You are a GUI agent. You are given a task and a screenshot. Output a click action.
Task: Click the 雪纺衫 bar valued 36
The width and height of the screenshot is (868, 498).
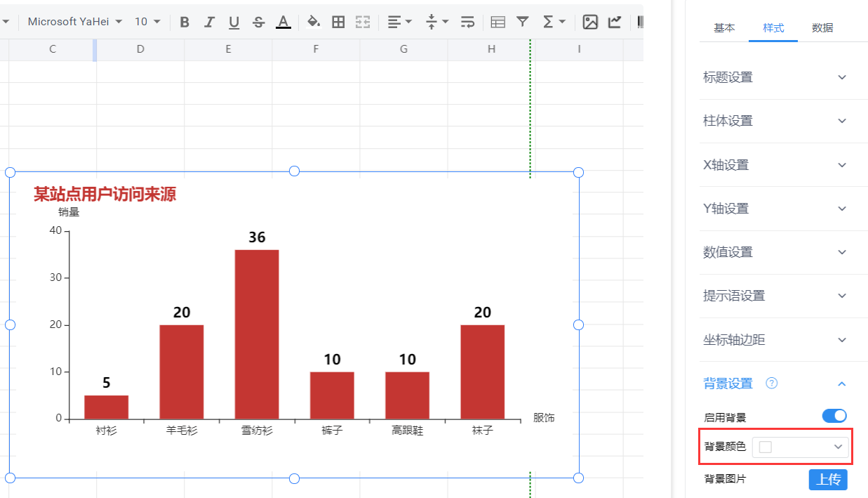257,334
